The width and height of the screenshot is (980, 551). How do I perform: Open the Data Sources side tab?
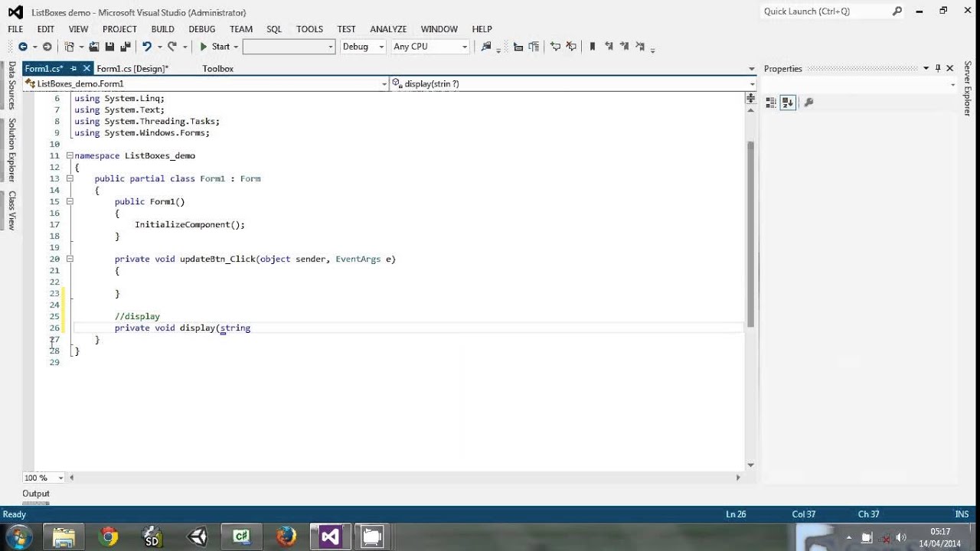(x=11, y=86)
